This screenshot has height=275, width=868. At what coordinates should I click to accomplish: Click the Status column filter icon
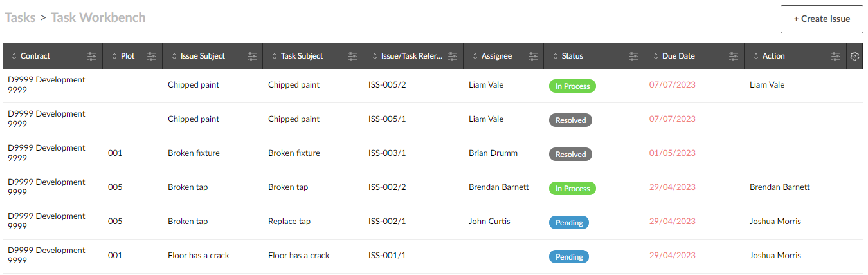[633, 57]
